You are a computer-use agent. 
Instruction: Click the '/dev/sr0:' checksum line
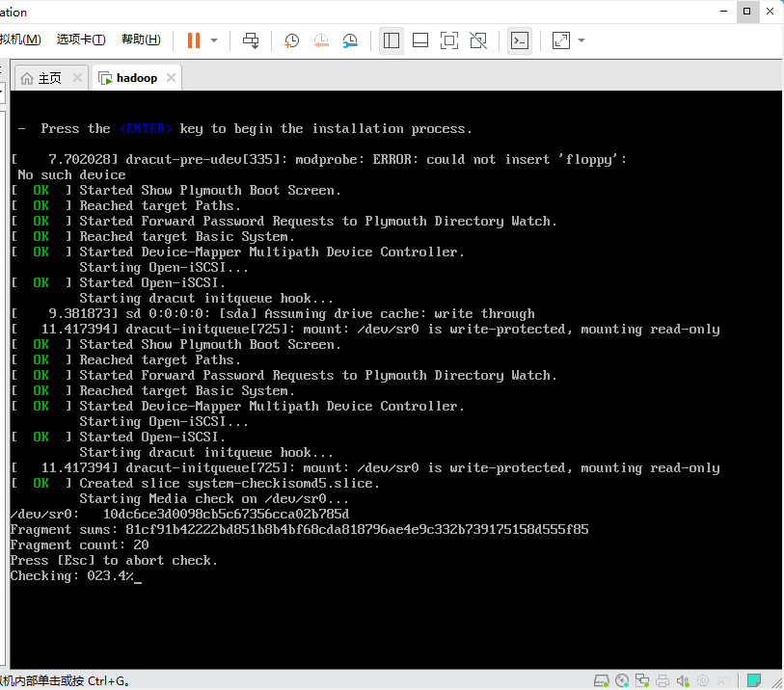click(x=179, y=515)
